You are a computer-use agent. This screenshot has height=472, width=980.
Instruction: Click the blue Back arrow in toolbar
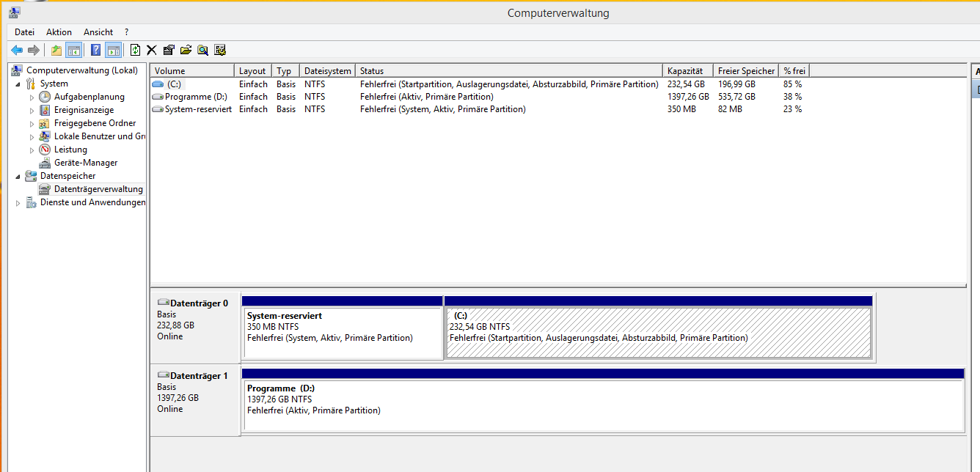(x=16, y=50)
